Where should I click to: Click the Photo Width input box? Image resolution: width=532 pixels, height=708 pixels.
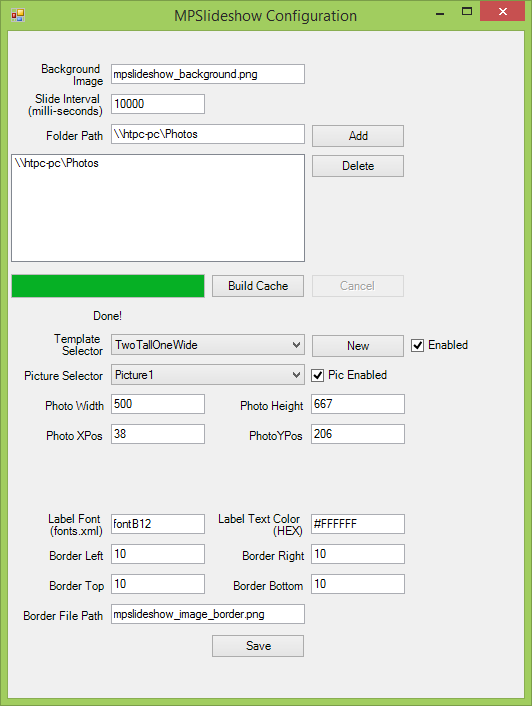coord(158,404)
